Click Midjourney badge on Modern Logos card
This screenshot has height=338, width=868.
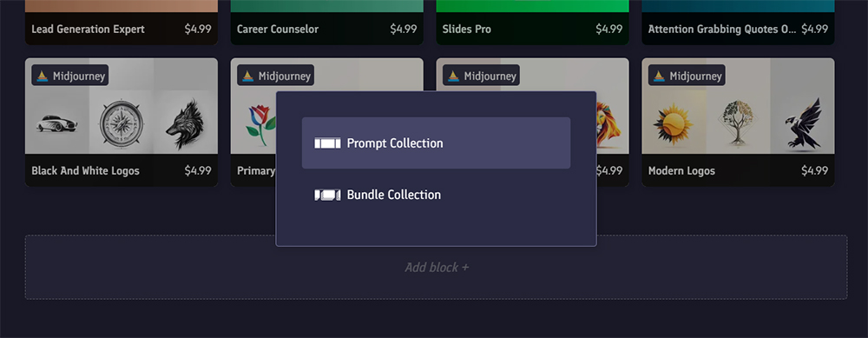click(687, 76)
